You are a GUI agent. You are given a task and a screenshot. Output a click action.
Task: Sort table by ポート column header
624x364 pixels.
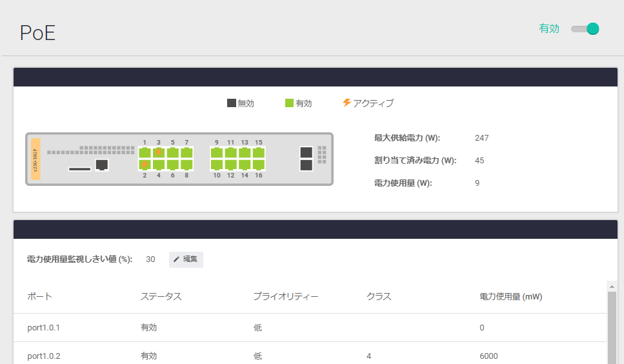click(x=39, y=297)
